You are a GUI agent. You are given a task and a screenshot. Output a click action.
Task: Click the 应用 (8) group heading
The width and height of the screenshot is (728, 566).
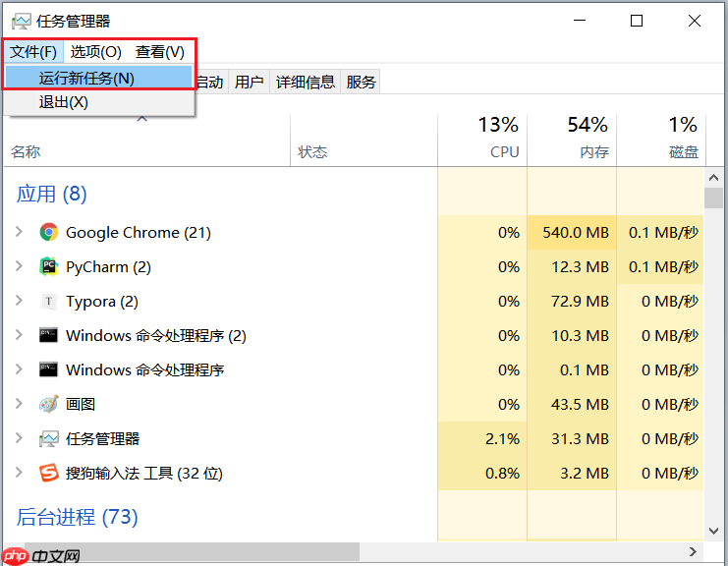tap(51, 194)
